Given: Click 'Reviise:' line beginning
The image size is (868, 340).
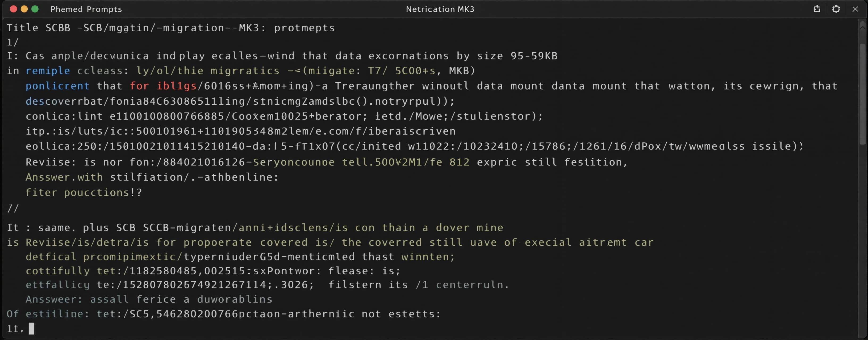Looking at the screenshot, I should point(51,162).
